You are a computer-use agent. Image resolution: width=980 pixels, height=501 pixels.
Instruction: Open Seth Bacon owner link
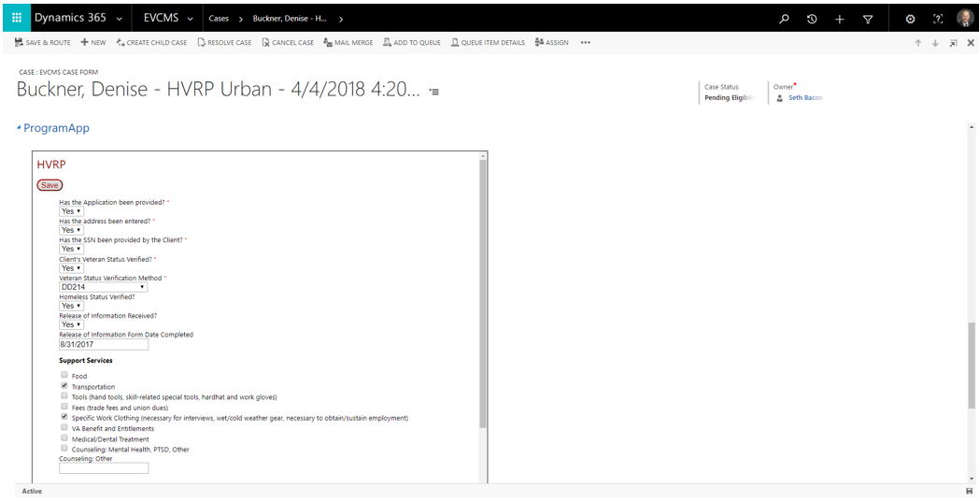click(805, 98)
